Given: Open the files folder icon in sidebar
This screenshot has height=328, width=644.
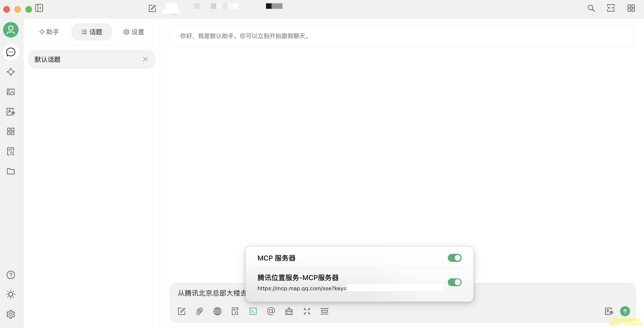Looking at the screenshot, I should click(11, 171).
